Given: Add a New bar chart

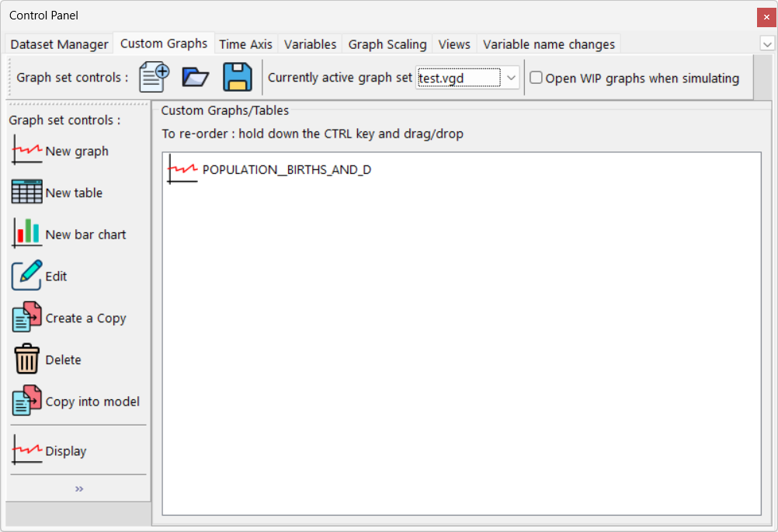Looking at the screenshot, I should click(x=69, y=235).
